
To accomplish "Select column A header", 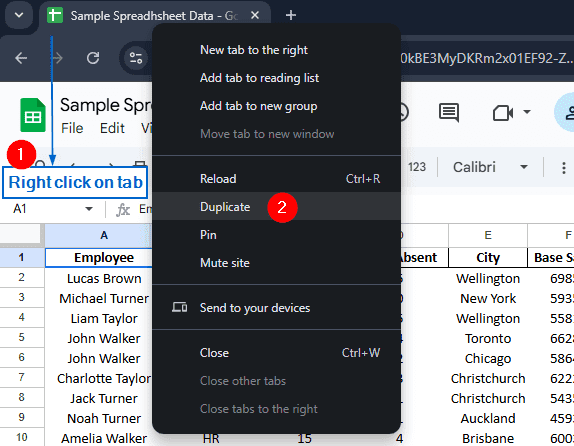I will click(98, 235).
